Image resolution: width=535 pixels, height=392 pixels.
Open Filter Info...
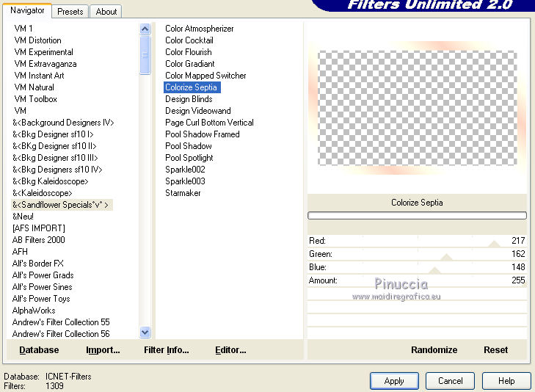(166, 350)
